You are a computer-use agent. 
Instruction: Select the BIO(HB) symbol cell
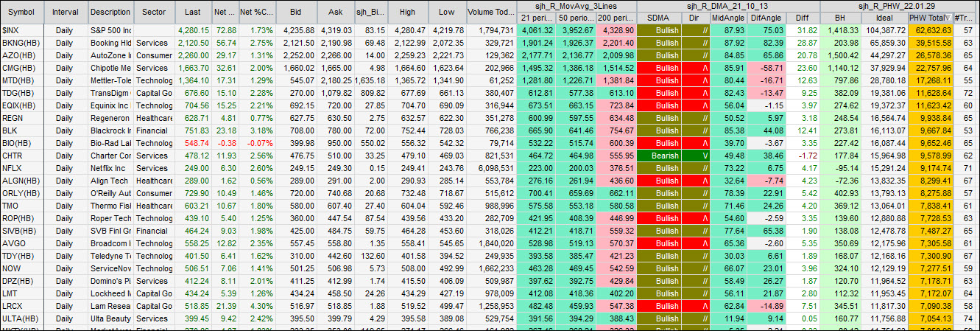[22, 143]
